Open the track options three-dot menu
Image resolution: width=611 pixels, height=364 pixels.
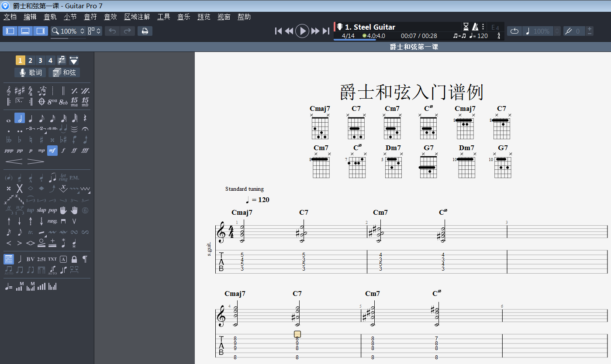(x=483, y=27)
